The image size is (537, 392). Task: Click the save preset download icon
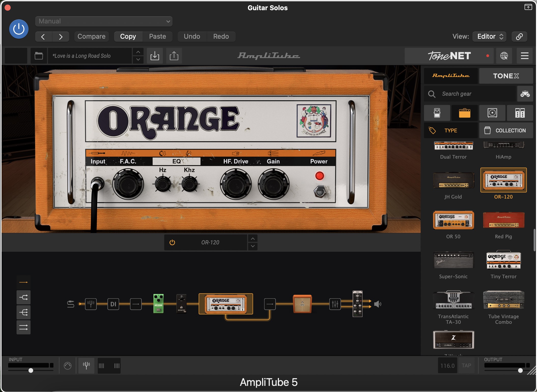pyautogui.click(x=155, y=56)
